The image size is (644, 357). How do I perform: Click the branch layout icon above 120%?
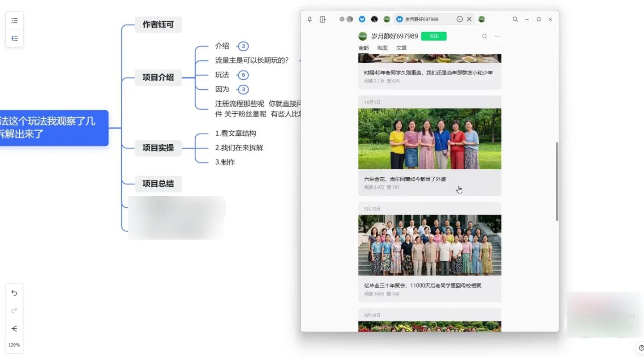(14, 329)
